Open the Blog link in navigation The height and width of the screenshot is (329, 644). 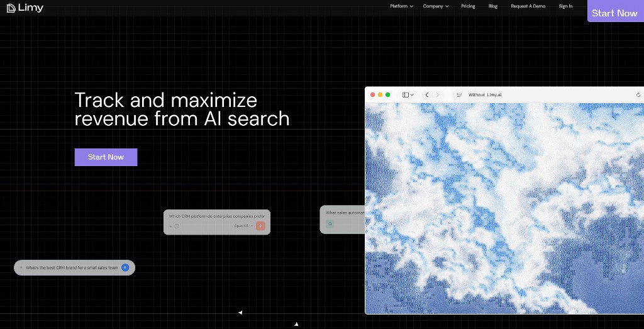tap(493, 6)
